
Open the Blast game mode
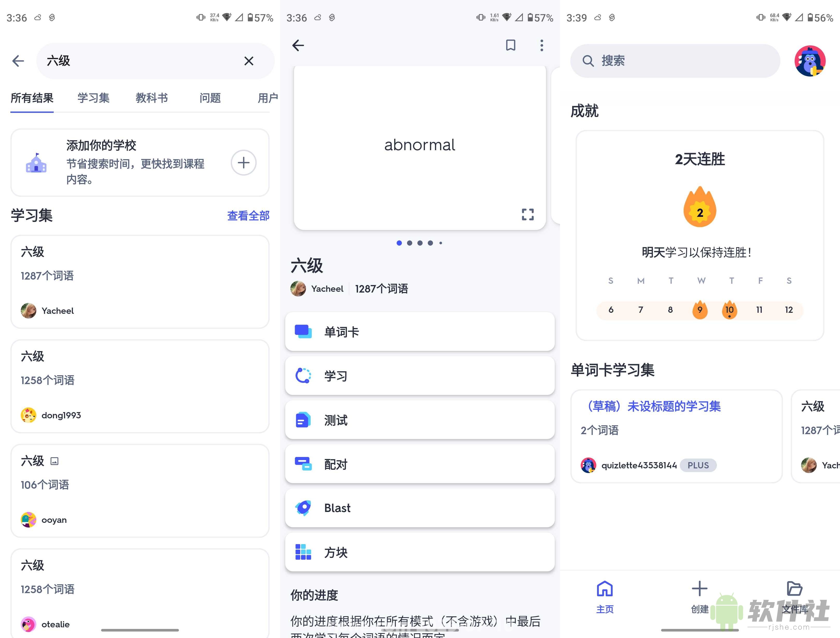(x=419, y=508)
